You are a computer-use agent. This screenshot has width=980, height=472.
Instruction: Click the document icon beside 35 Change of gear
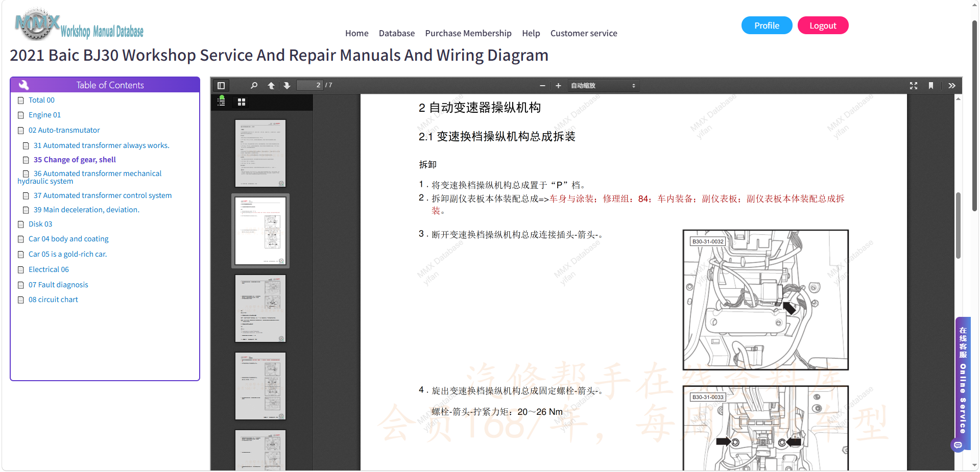tap(26, 160)
